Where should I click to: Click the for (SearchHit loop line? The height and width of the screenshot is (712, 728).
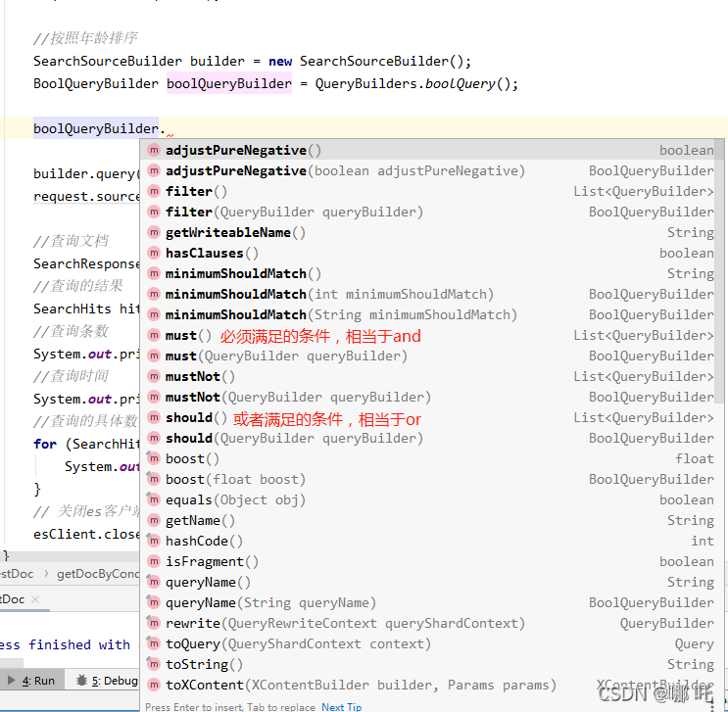pyautogui.click(x=86, y=445)
